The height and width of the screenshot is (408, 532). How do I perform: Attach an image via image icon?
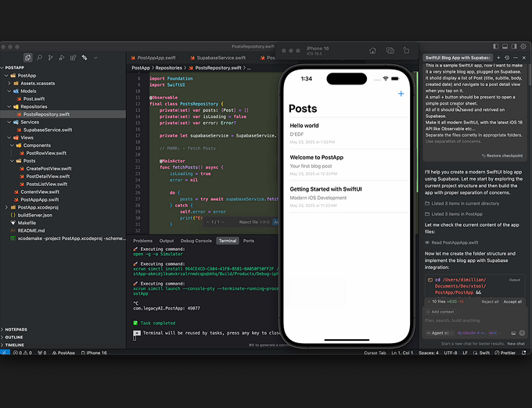[513, 333]
